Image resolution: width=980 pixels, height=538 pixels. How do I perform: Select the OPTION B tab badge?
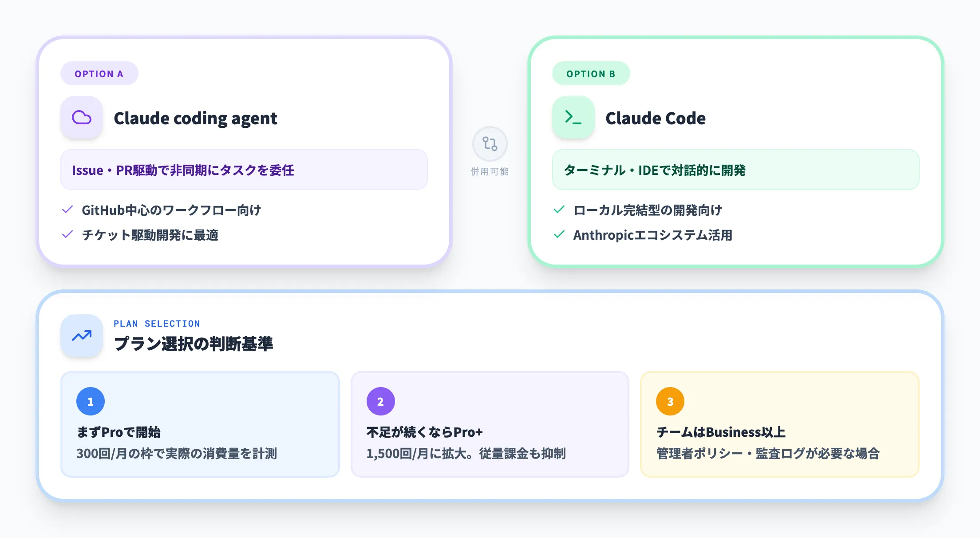(591, 73)
